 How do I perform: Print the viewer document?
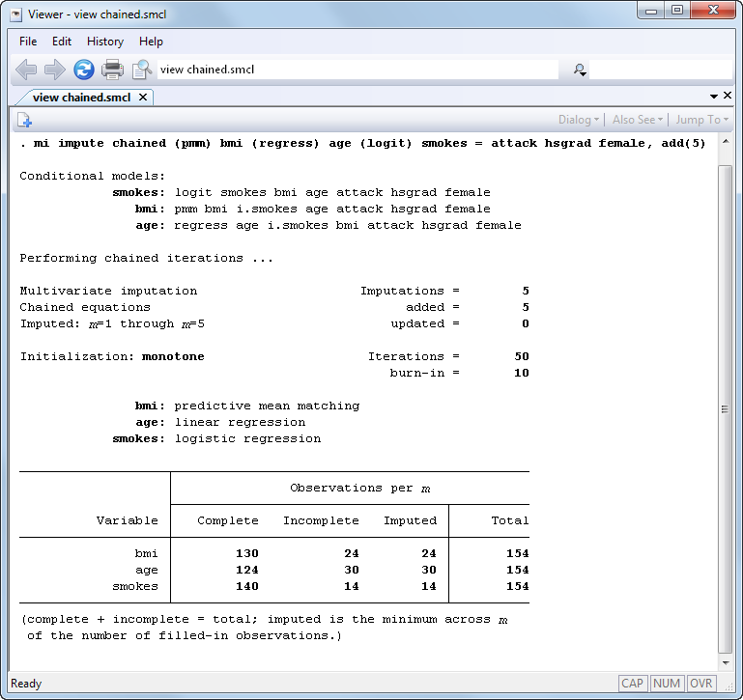coord(113,70)
